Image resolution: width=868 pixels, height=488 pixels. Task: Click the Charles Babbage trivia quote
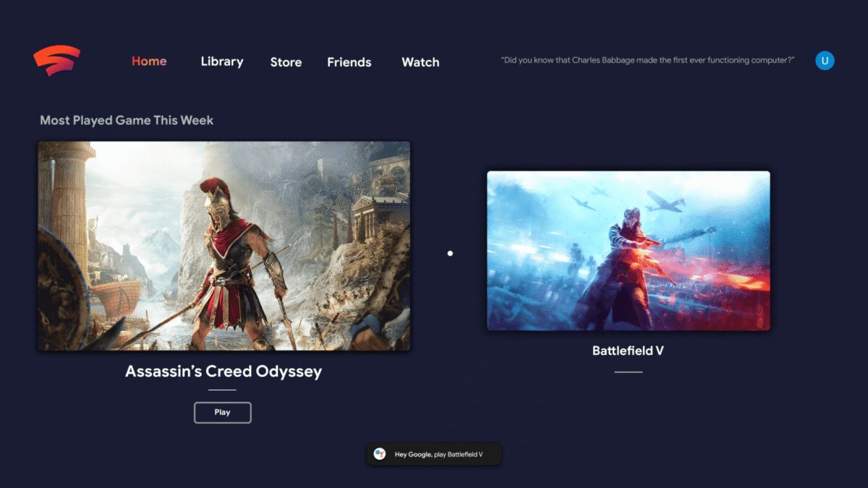pos(648,60)
